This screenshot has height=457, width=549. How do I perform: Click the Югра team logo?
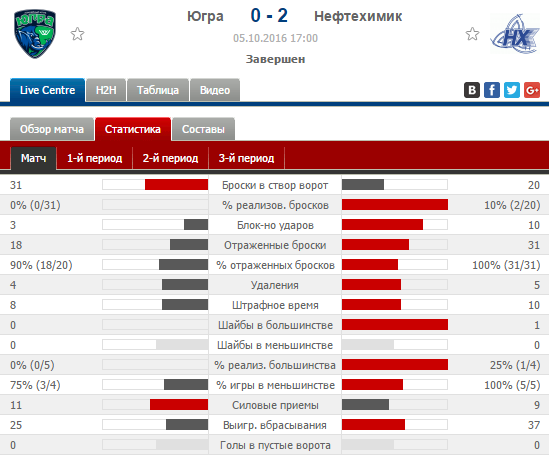point(35,34)
